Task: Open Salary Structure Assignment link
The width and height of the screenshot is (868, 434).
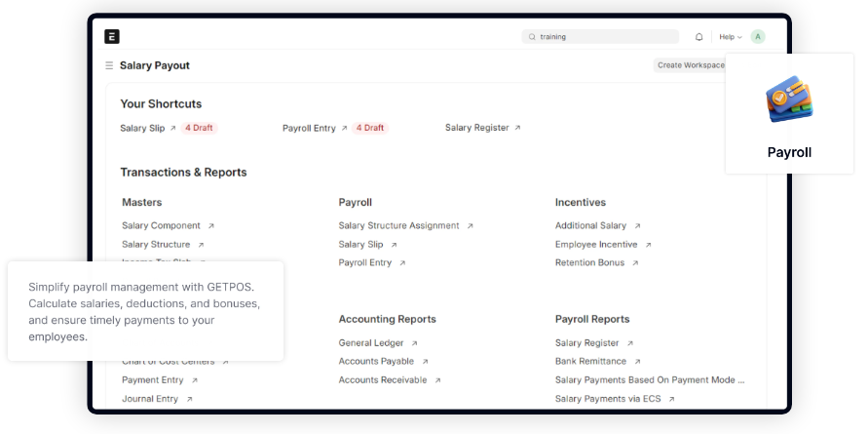Action: tap(398, 225)
